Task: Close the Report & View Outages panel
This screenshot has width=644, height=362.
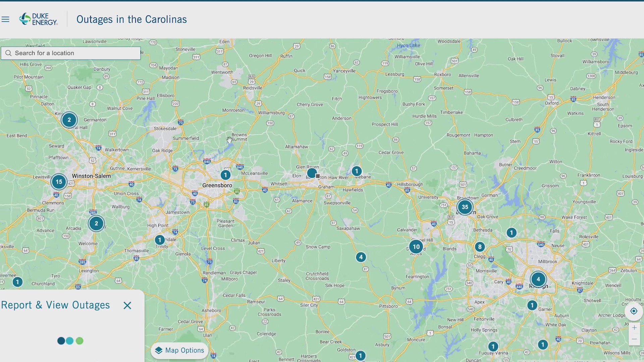Action: pos(127,305)
